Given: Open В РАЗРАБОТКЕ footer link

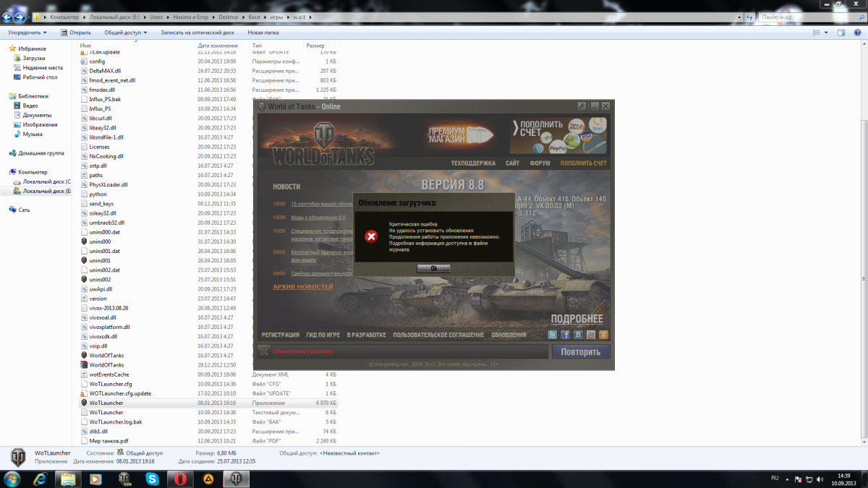Looking at the screenshot, I should coord(367,335).
